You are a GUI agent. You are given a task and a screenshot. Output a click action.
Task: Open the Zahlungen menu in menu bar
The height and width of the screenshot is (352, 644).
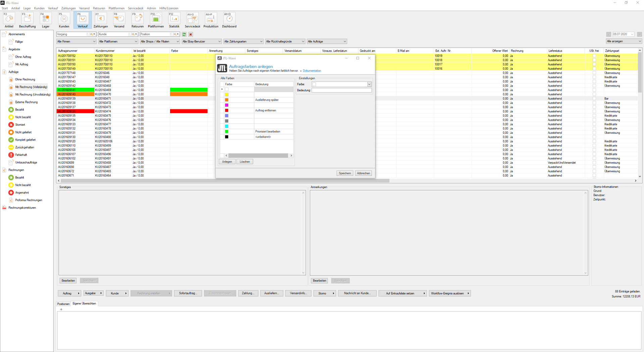coord(68,8)
